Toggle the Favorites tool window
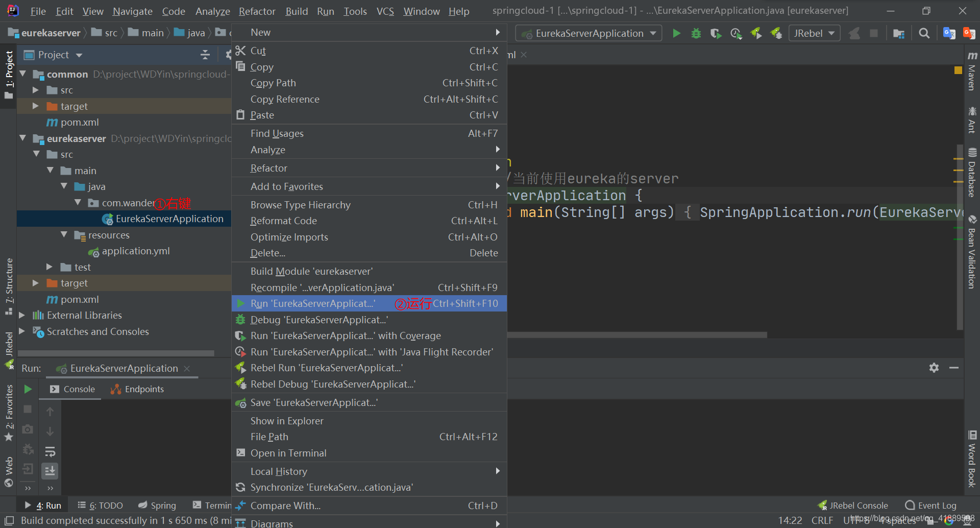Viewport: 980px width, 528px height. (x=9, y=413)
